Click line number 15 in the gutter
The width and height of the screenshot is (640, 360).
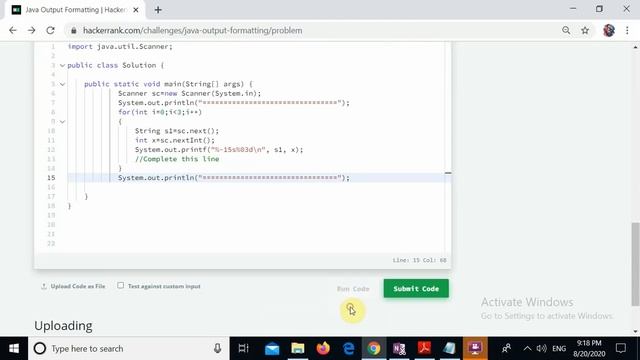[51, 178]
